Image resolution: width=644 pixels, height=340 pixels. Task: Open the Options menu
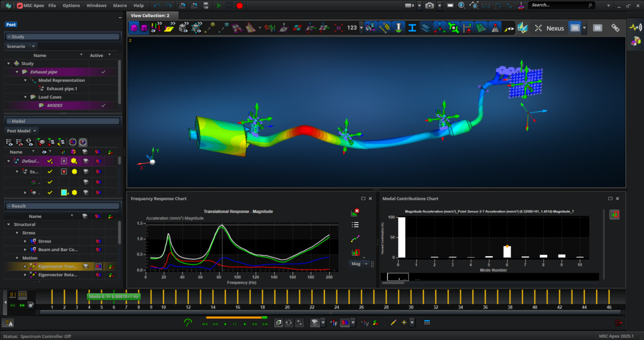71,5
